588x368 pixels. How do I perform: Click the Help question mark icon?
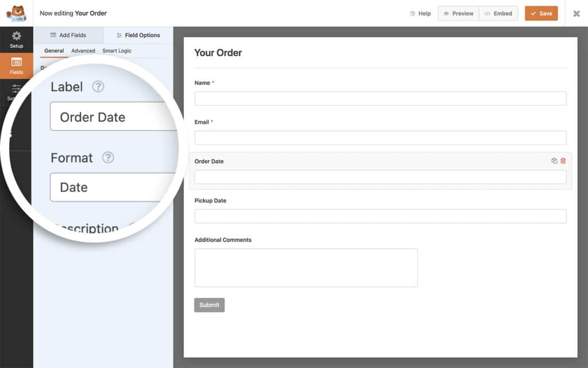[x=412, y=13]
